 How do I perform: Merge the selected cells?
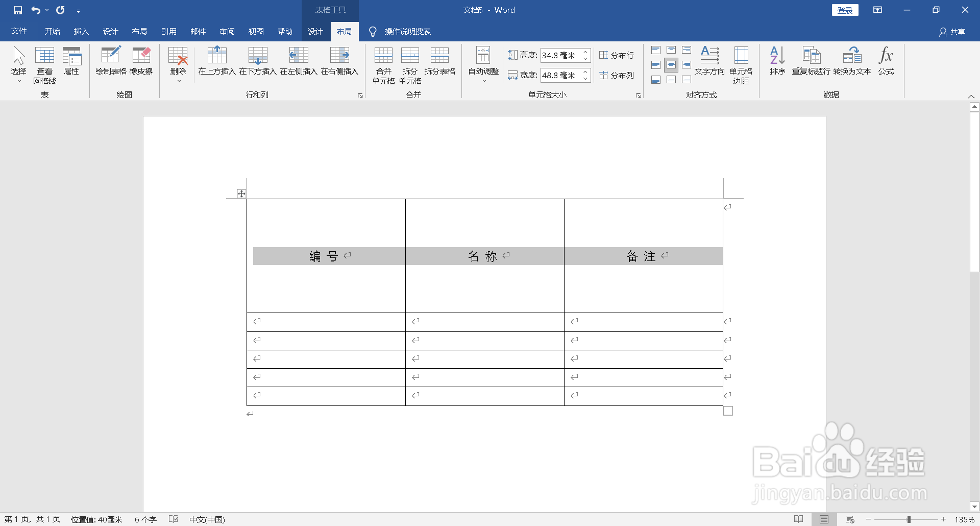[x=383, y=65]
